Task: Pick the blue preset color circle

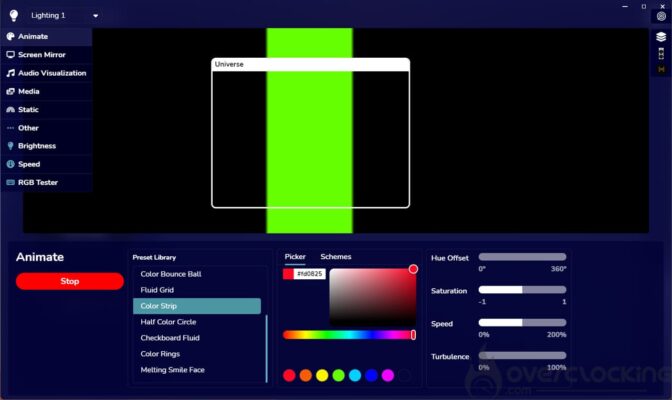Action: (372, 376)
